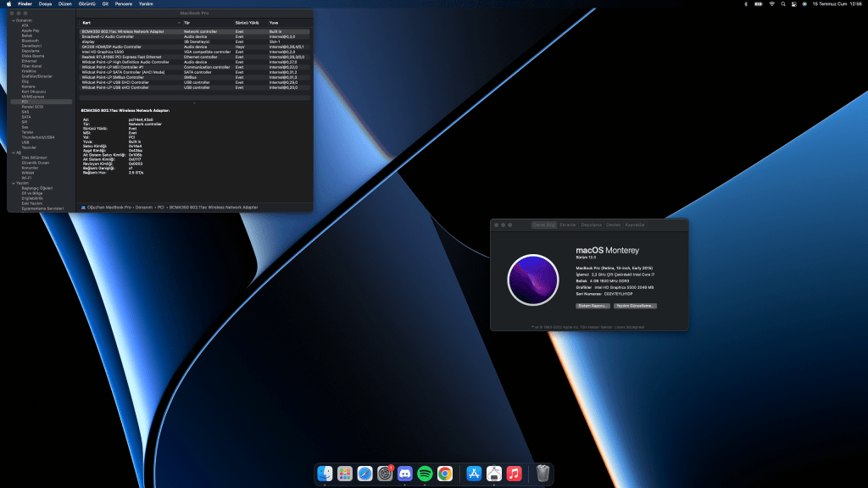Screen dimensions: 868x488
Task: Open Finder from the Dock
Action: pyautogui.click(x=325, y=474)
